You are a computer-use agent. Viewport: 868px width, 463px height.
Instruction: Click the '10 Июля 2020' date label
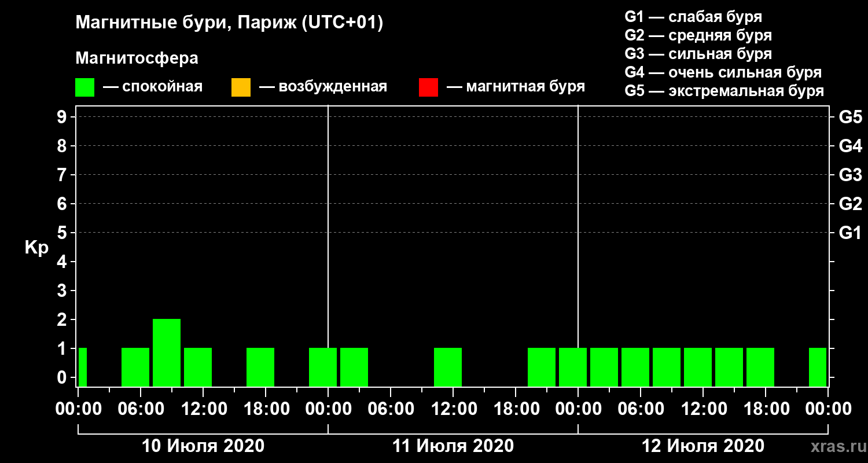pyautogui.click(x=203, y=446)
